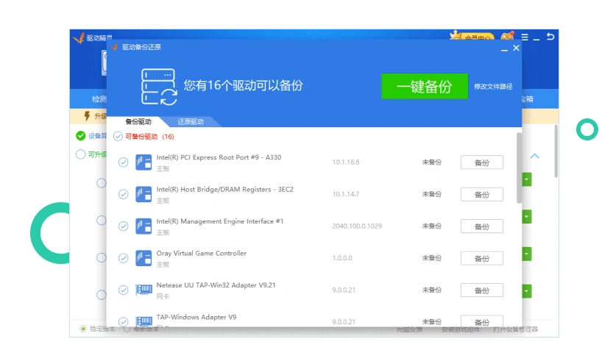Click the motherboard icon of Intel Management Engine Interface

coord(143,226)
